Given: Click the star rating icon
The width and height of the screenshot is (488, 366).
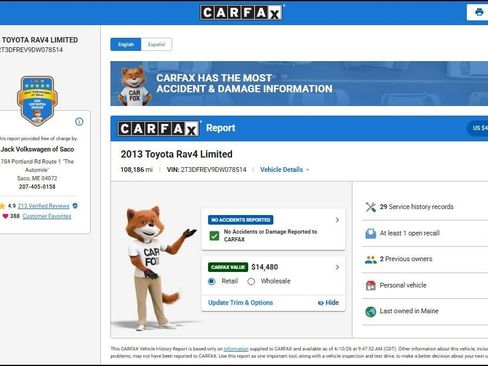Looking at the screenshot, I should [2, 206].
